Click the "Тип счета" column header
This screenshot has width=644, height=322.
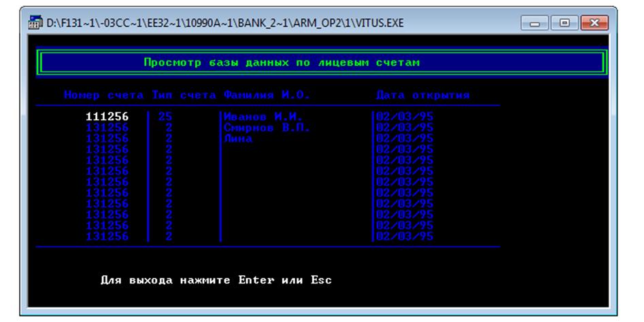[184, 95]
